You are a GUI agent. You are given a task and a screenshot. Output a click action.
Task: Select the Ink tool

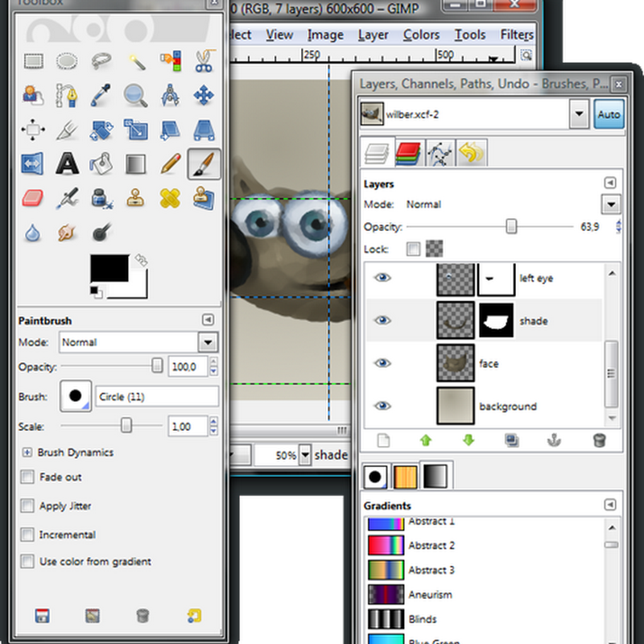101,198
